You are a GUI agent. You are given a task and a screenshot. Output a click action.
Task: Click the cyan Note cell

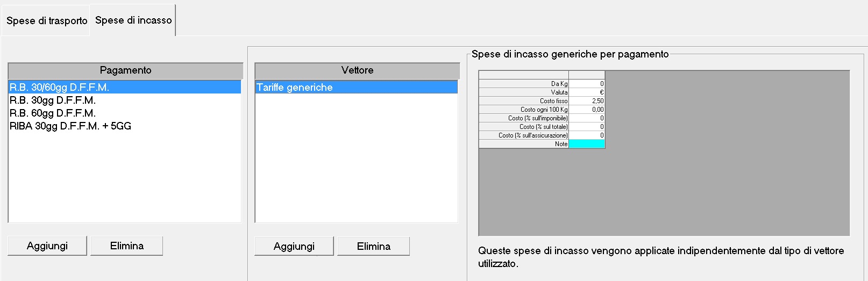(x=587, y=144)
